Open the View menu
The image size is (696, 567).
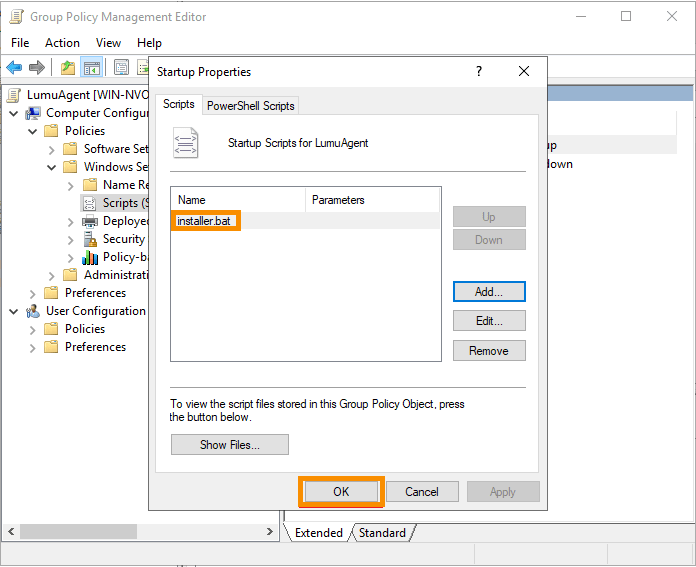(x=108, y=43)
